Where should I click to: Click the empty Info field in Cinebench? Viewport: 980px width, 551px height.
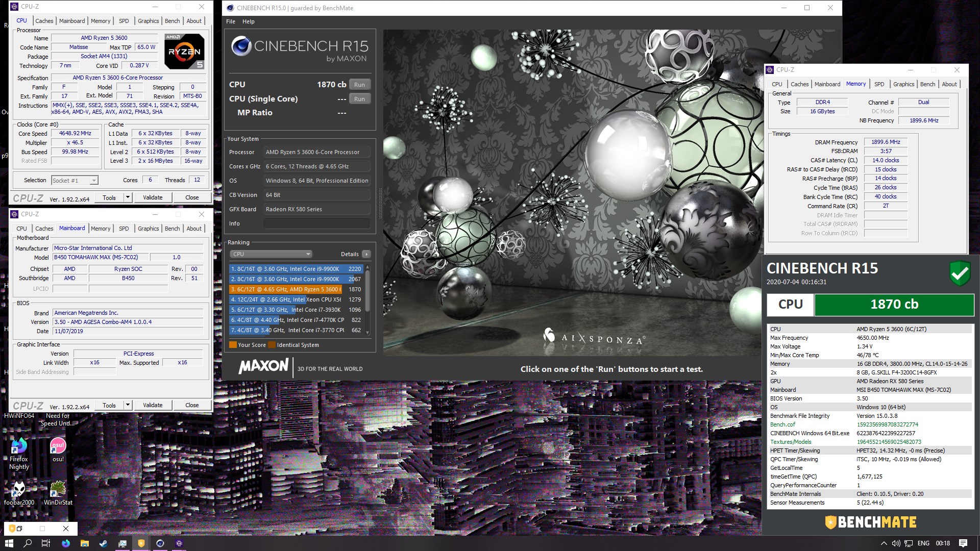tap(317, 223)
